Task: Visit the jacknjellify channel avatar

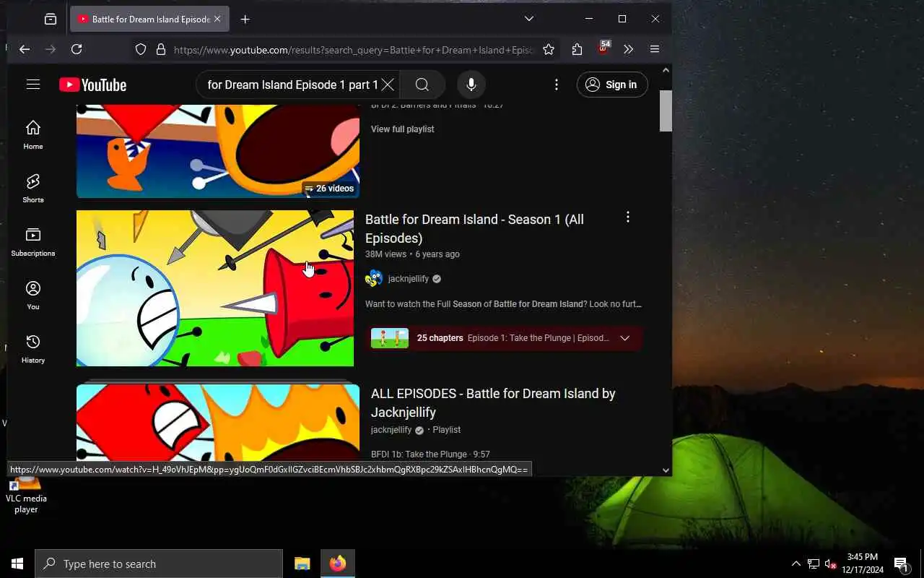Action: pyautogui.click(x=374, y=278)
